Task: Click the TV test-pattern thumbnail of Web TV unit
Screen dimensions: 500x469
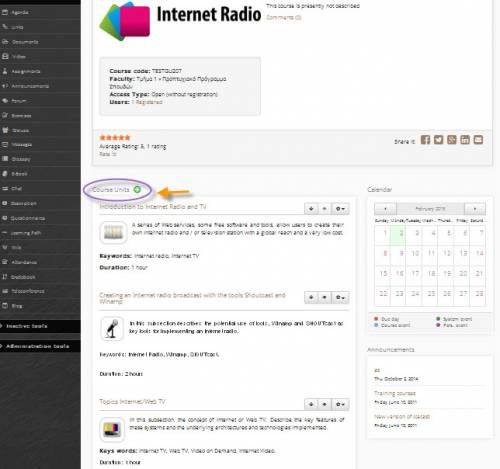Action: [112, 429]
